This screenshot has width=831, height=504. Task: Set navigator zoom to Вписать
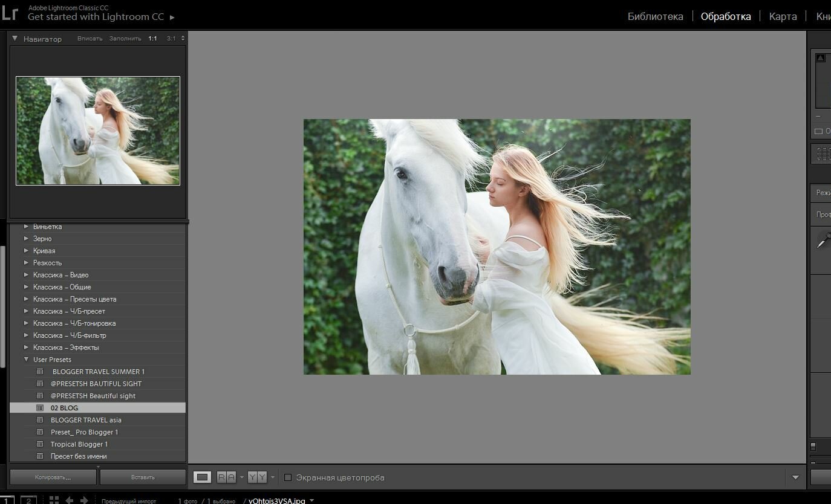point(90,39)
